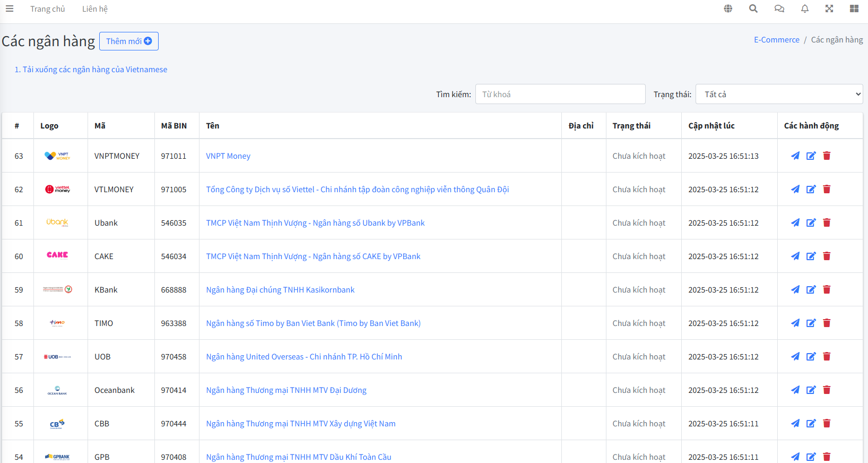Edit the Ubank row

click(811, 222)
